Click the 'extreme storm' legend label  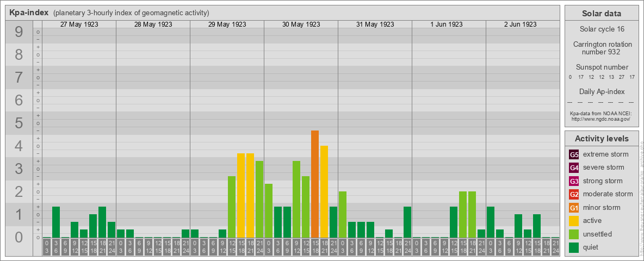606,154
